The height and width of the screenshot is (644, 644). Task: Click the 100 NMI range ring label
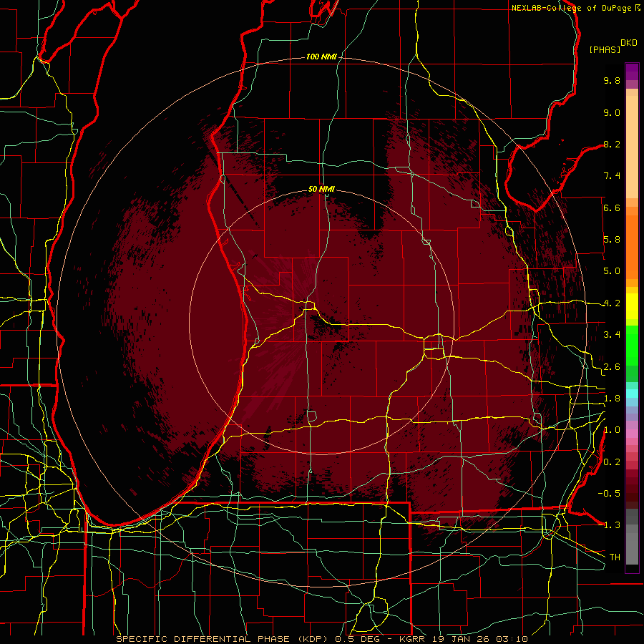point(321,57)
